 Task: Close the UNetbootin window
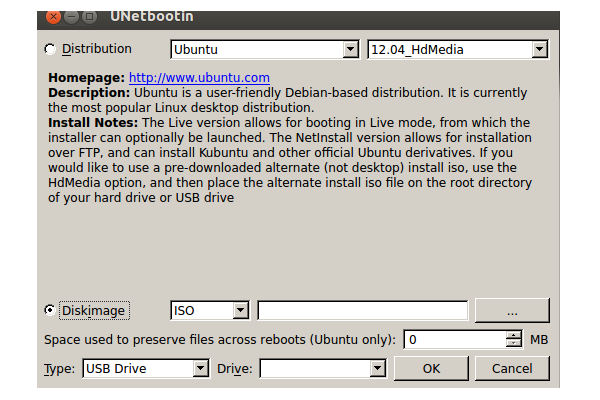coord(53,16)
